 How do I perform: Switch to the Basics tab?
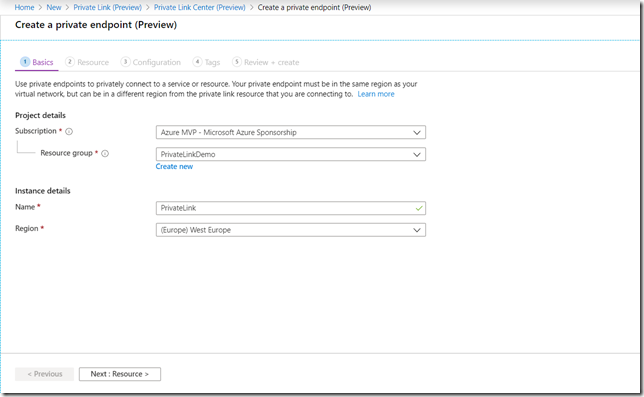[x=37, y=62]
